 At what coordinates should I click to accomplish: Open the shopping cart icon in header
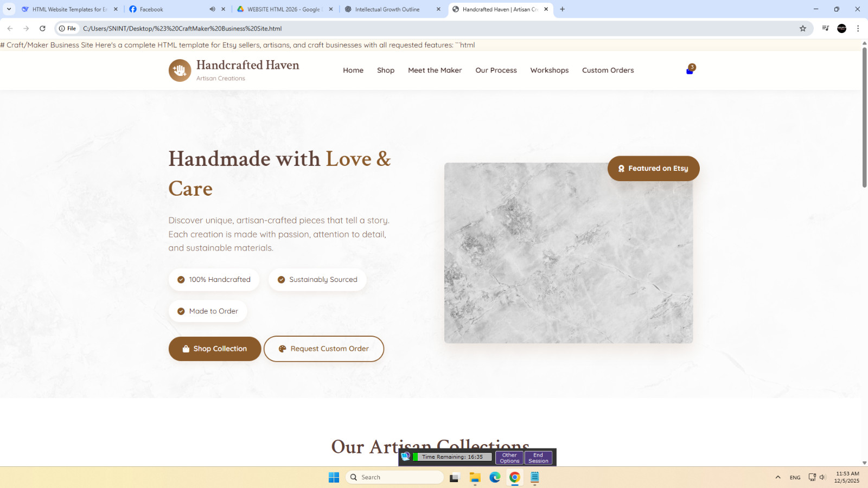pyautogui.click(x=690, y=69)
